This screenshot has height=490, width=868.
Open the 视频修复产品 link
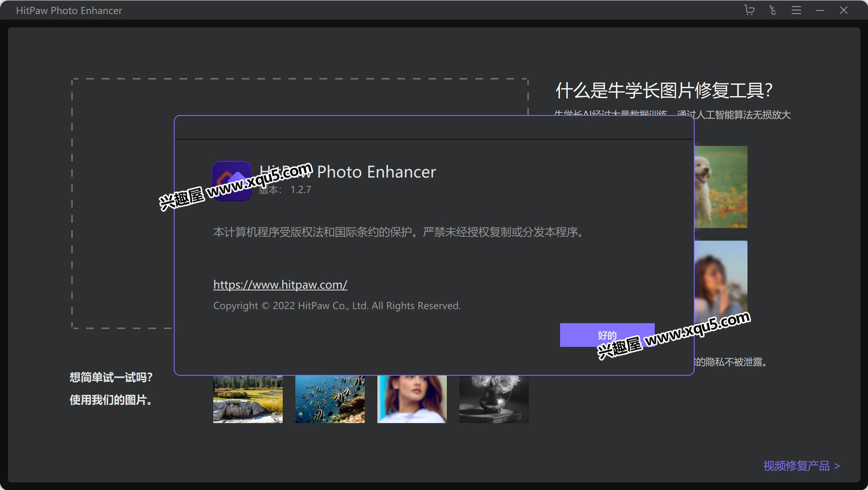802,466
